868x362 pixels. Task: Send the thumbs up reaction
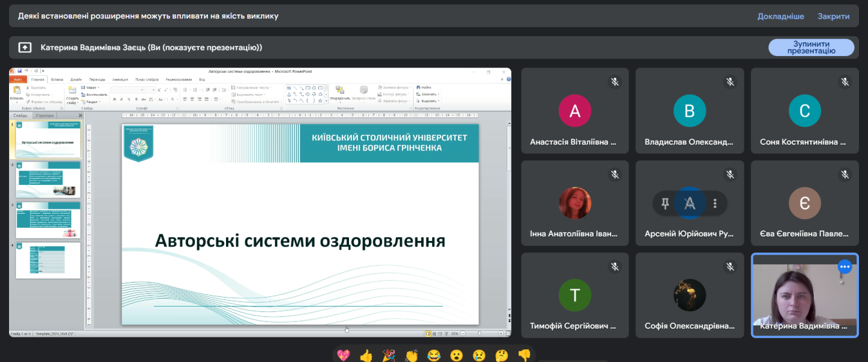(366, 355)
